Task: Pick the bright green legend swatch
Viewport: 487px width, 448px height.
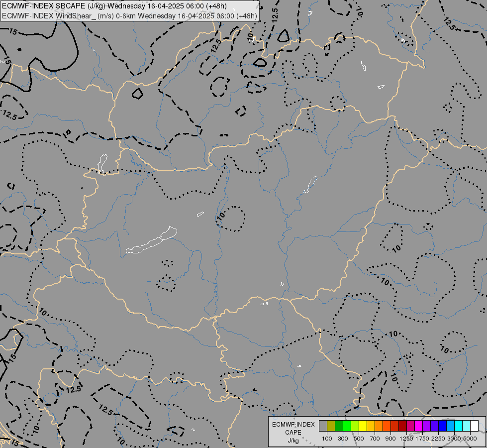Action: coord(347,426)
